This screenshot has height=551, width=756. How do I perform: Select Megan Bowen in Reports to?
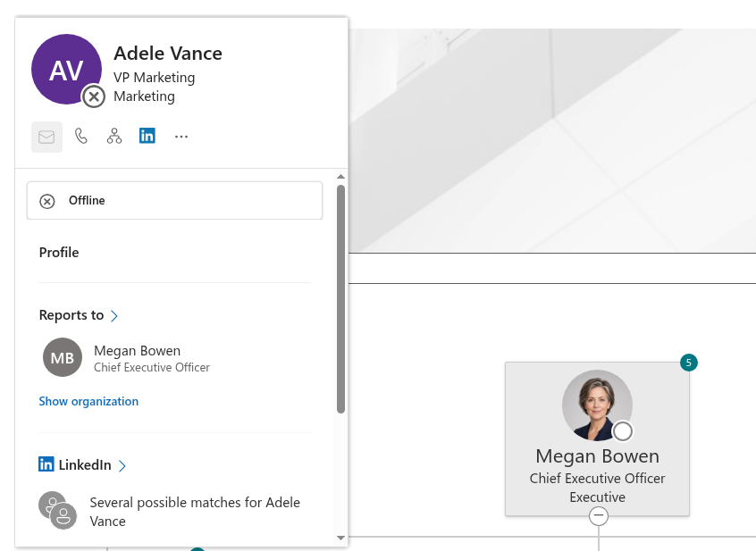click(138, 351)
